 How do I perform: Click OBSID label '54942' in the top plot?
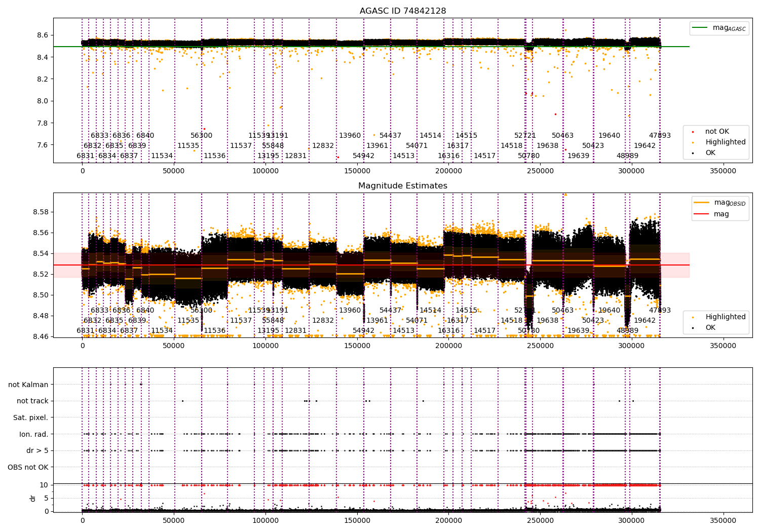[x=364, y=156]
